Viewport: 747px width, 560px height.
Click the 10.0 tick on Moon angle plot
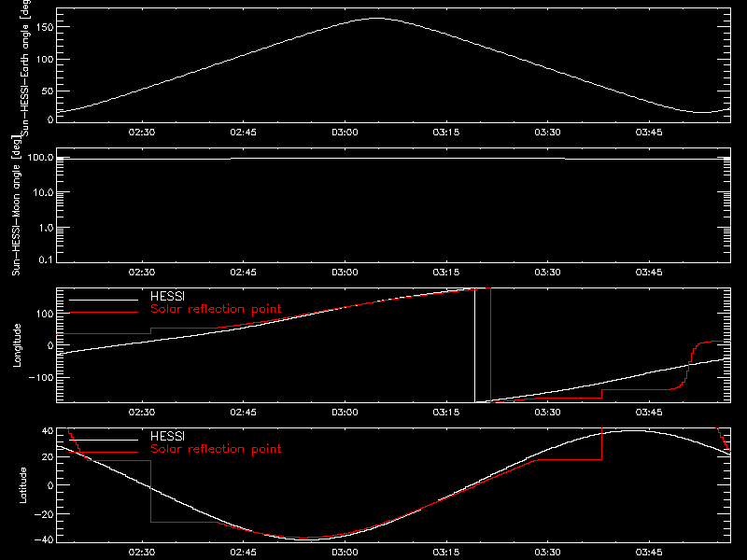click(x=43, y=193)
